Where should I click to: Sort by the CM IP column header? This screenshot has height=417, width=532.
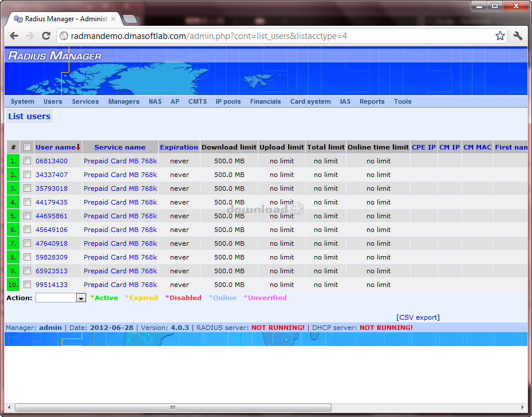pyautogui.click(x=450, y=147)
